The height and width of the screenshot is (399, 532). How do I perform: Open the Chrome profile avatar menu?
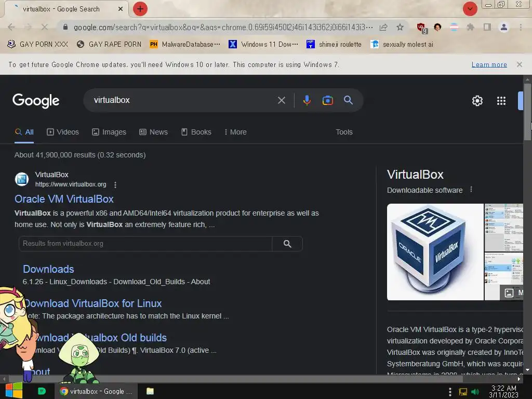pos(504,27)
